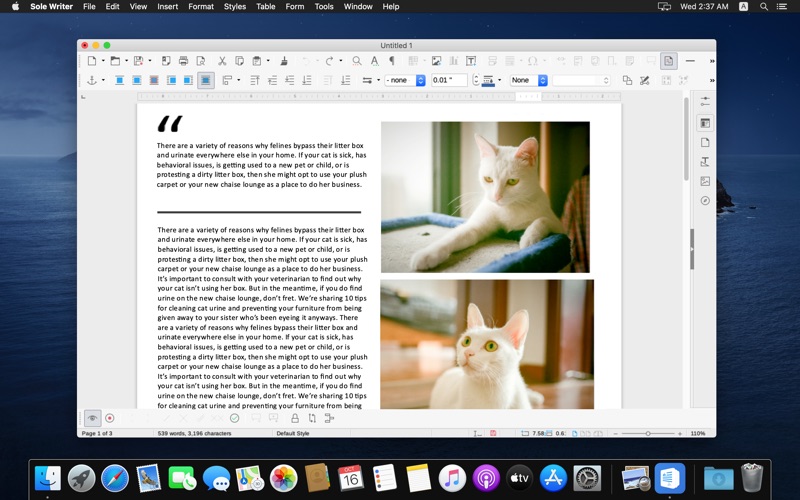
Task: Open the Table menu
Action: (265, 6)
